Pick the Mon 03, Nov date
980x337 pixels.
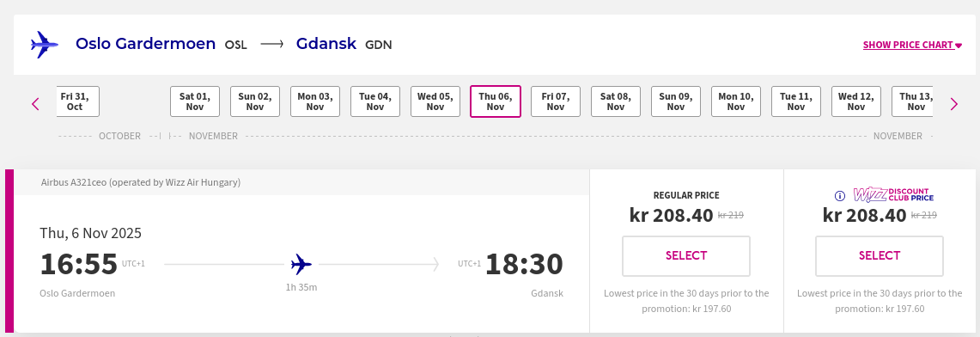coord(315,101)
